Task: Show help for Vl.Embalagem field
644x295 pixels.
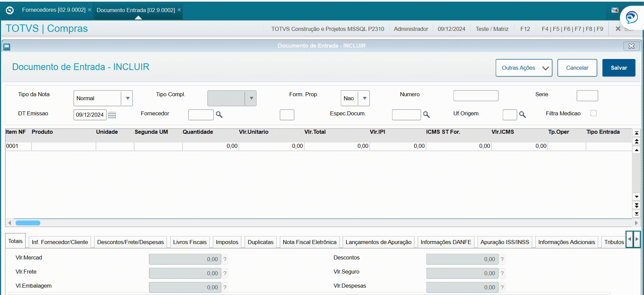Action: coord(225,287)
